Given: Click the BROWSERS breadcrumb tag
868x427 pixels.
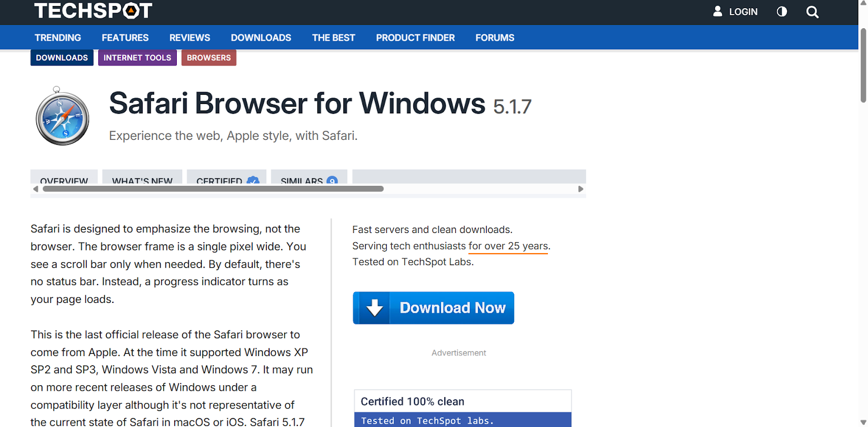Looking at the screenshot, I should (209, 57).
